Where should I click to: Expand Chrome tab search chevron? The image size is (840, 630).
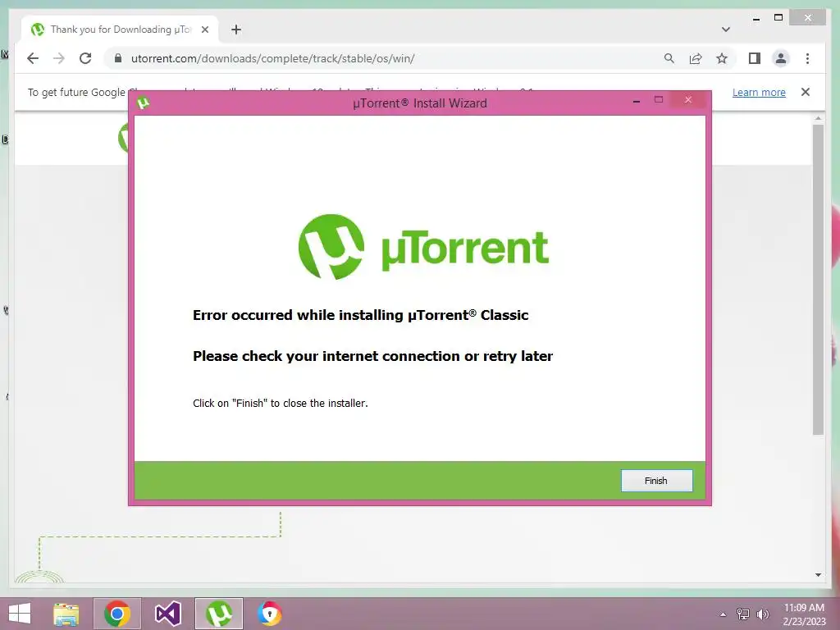click(726, 30)
